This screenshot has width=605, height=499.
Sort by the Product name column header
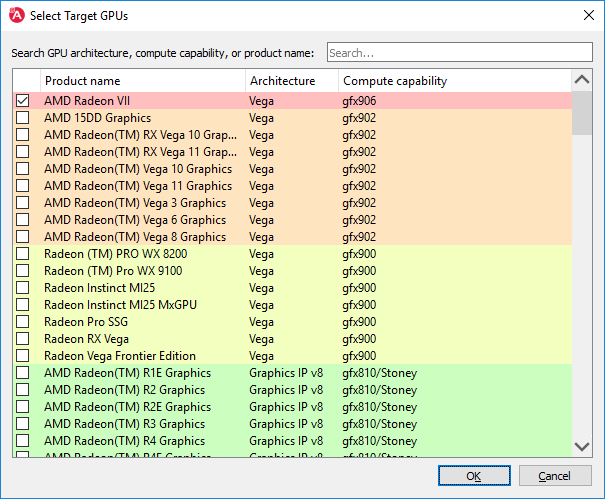[x=142, y=81]
